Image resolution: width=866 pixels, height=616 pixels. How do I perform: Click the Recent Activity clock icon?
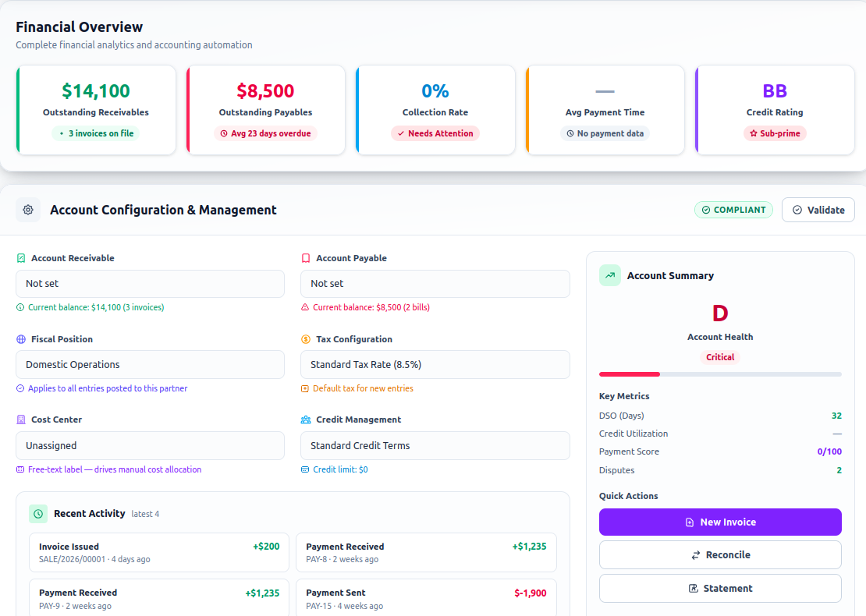click(x=38, y=513)
